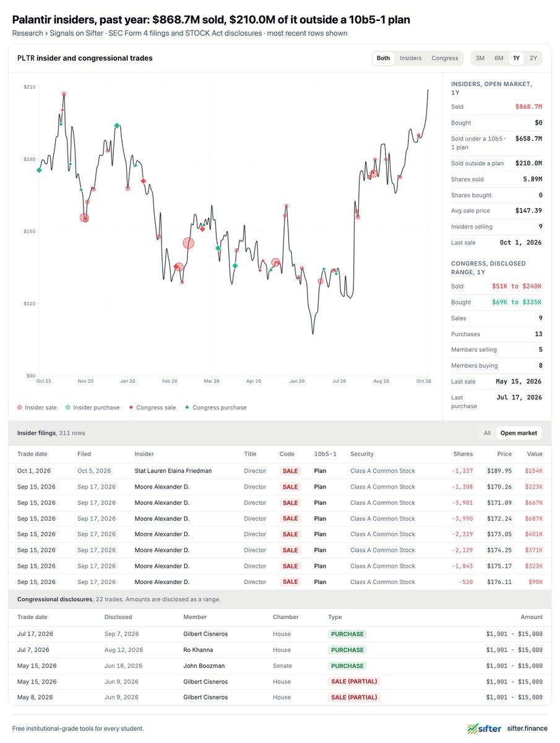Sort insider filings by Price column
The height and width of the screenshot is (743, 560).
click(x=504, y=454)
